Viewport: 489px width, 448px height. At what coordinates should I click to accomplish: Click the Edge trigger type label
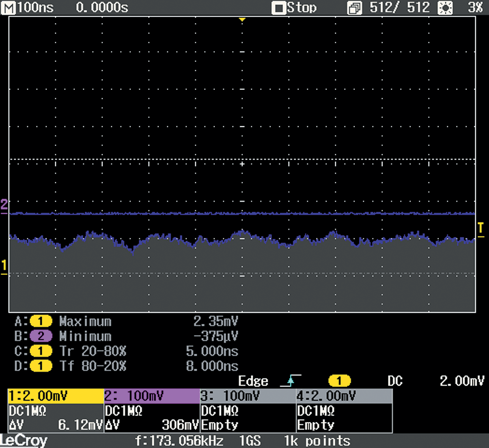click(253, 381)
